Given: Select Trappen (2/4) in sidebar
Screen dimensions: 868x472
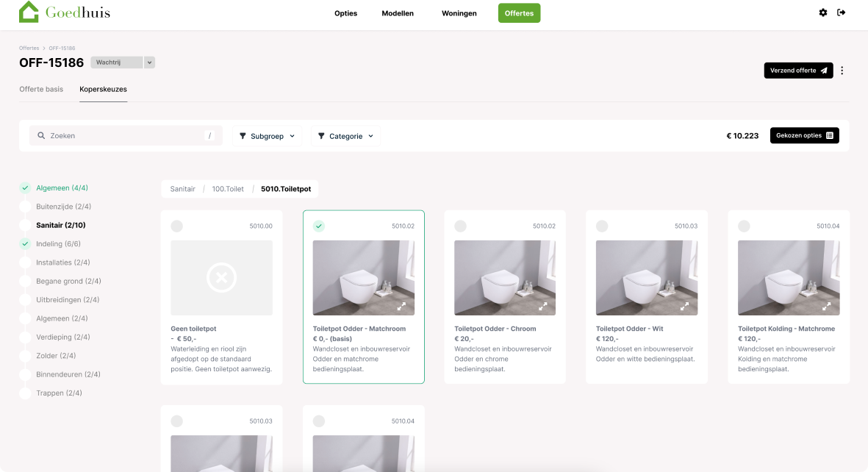Looking at the screenshot, I should click(x=60, y=393).
